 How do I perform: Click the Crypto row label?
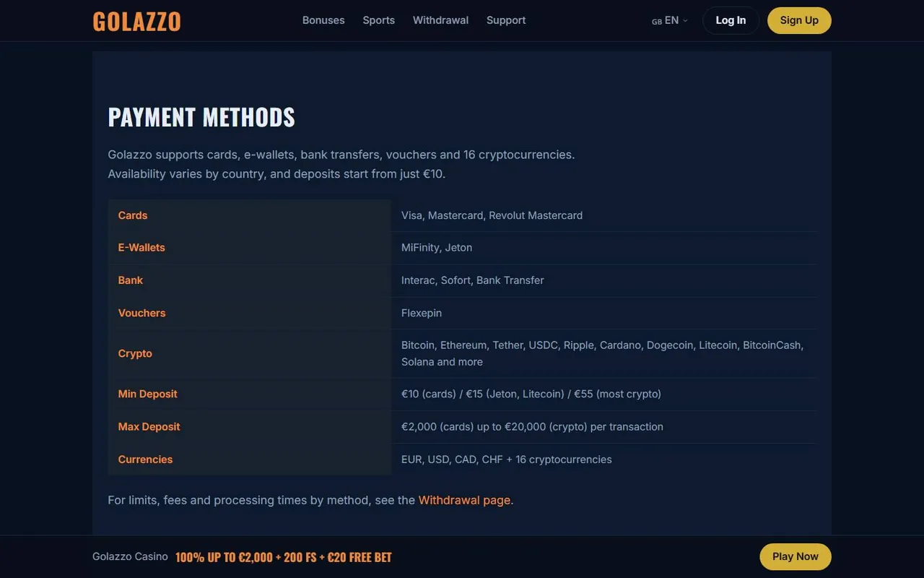pos(135,353)
